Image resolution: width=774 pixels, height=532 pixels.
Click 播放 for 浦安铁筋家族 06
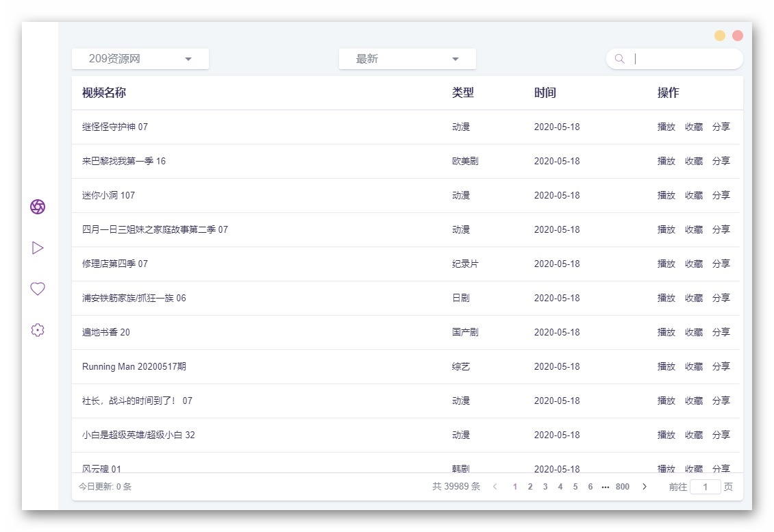666,298
